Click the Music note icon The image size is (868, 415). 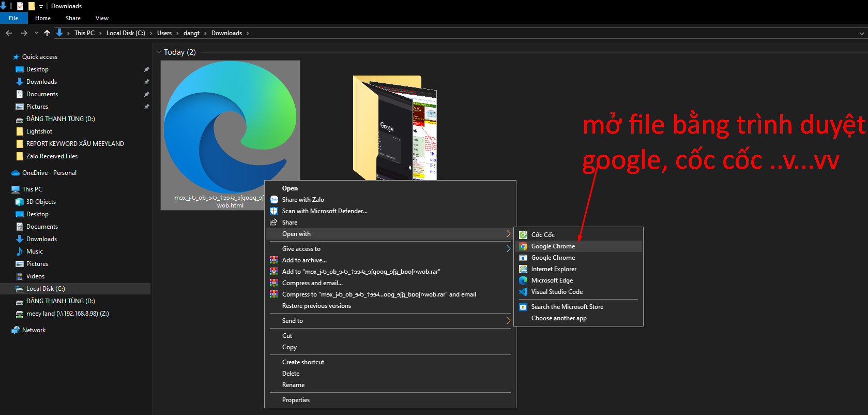coord(20,251)
